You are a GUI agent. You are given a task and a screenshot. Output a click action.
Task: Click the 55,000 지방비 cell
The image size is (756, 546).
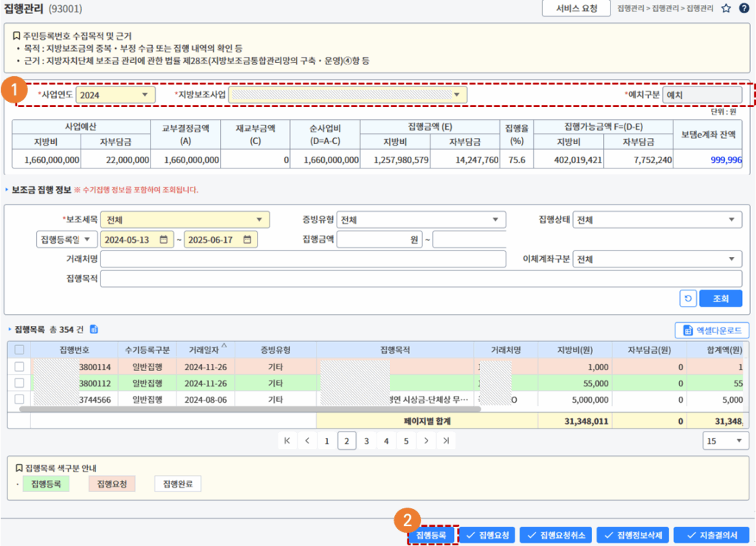point(574,383)
